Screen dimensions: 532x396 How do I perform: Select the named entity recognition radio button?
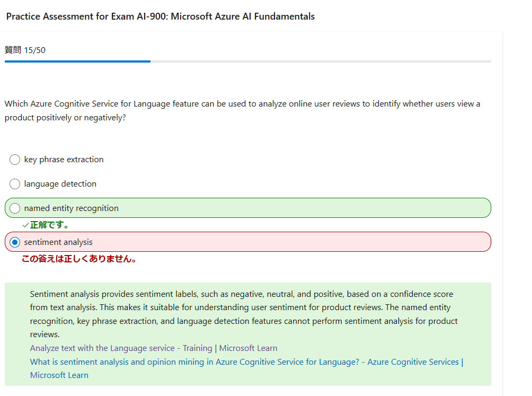[15, 208]
